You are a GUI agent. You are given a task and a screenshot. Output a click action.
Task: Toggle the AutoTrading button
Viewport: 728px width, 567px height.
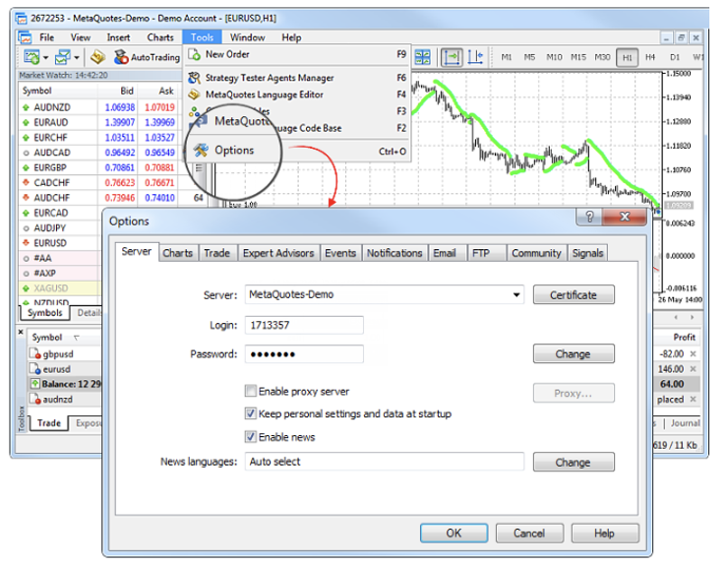[147, 57]
